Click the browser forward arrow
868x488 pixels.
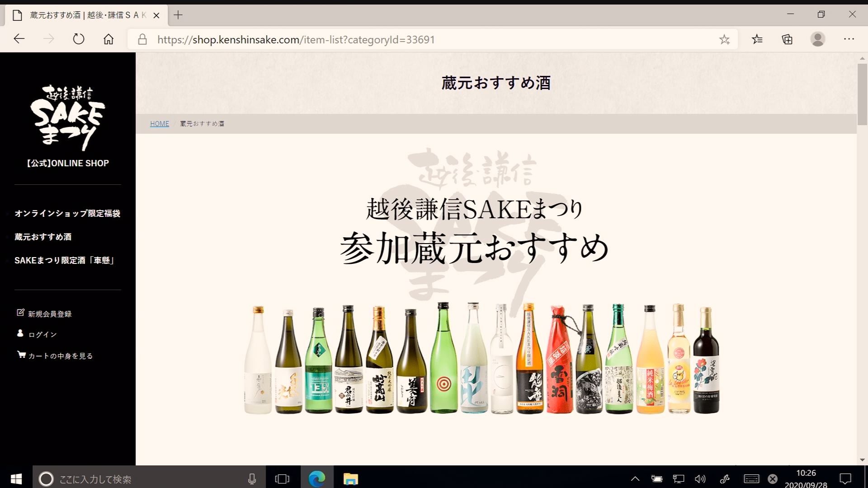(48, 39)
